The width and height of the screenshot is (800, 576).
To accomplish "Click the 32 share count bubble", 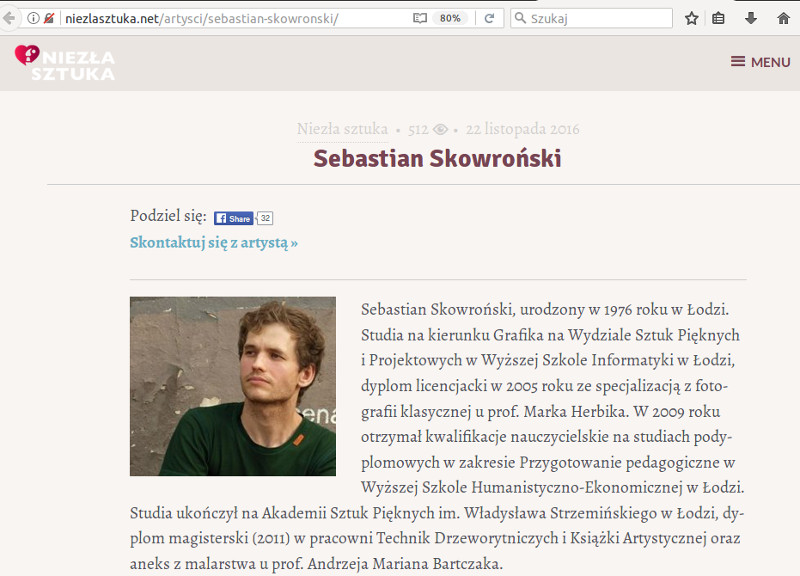I will (265, 218).
